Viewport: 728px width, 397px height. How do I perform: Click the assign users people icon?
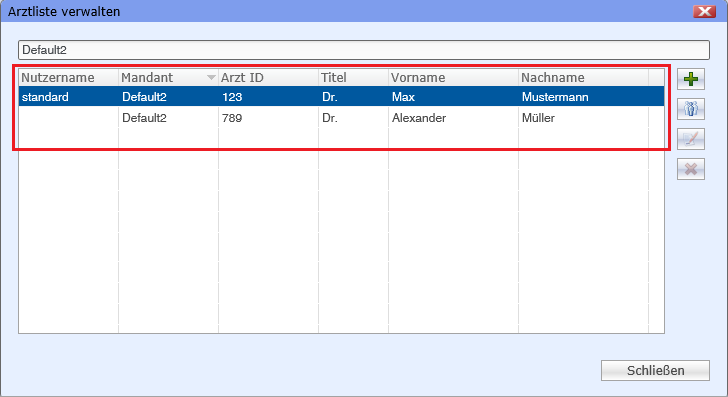[691, 109]
